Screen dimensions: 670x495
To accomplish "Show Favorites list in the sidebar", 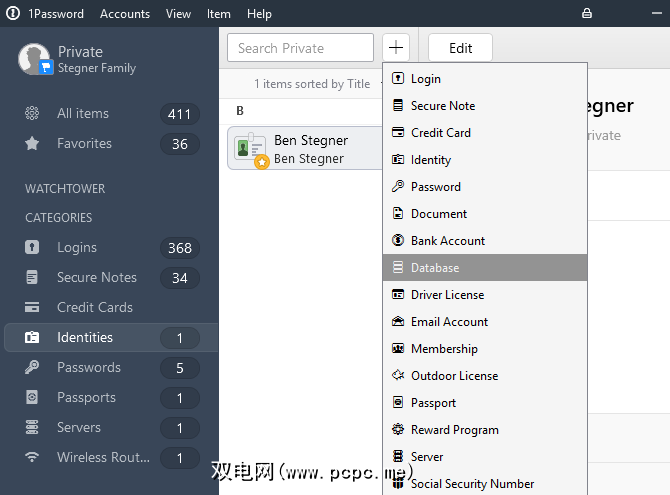I will (x=111, y=144).
